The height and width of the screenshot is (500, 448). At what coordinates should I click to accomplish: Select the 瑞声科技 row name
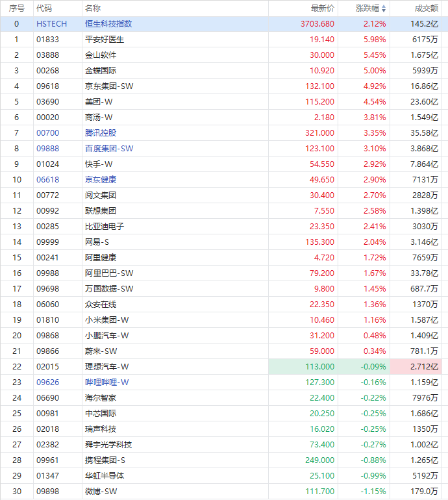click(101, 429)
